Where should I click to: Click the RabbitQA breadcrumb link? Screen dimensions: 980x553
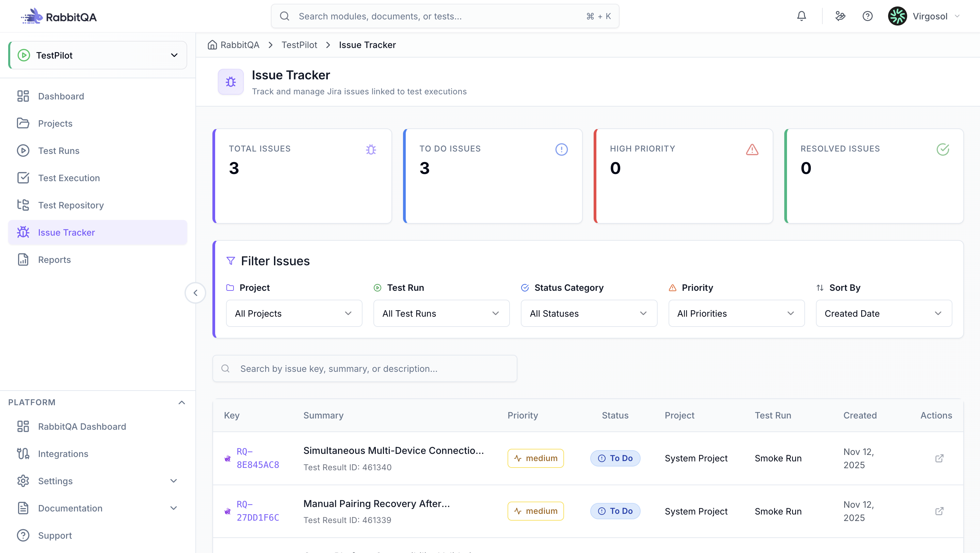click(x=240, y=45)
